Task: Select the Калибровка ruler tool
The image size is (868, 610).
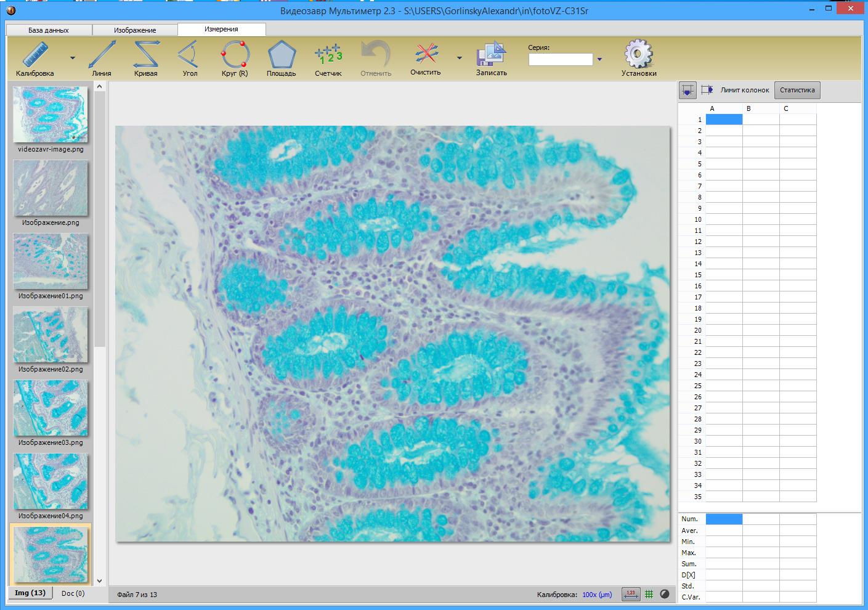Action: pos(35,59)
